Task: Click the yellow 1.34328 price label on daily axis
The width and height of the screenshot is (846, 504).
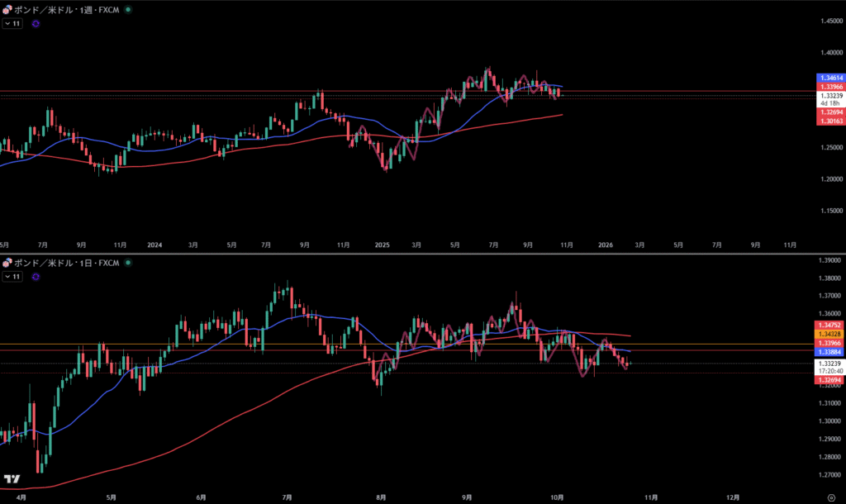Action: tap(829, 334)
